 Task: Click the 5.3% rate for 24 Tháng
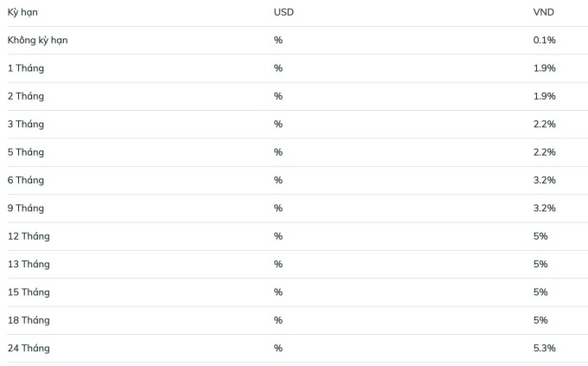(544, 348)
